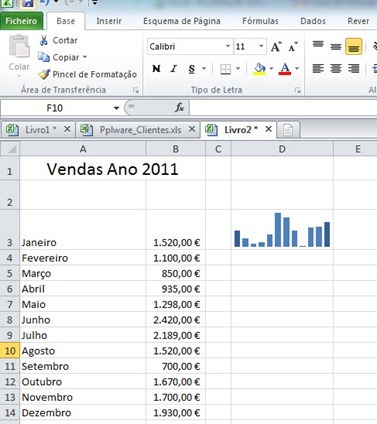Select row 10 header

[x=10, y=351]
